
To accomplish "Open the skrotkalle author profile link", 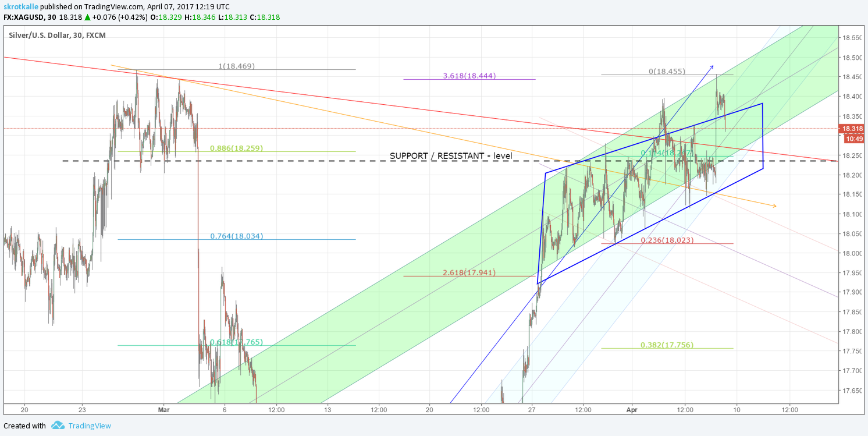I will [x=22, y=6].
